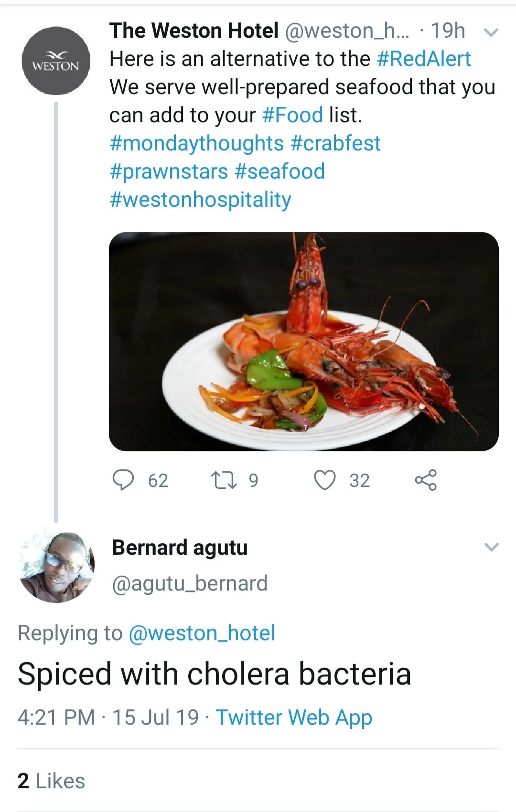The image size is (516, 812).
Task: Tap the retweet arrows icon
Action: point(224,480)
